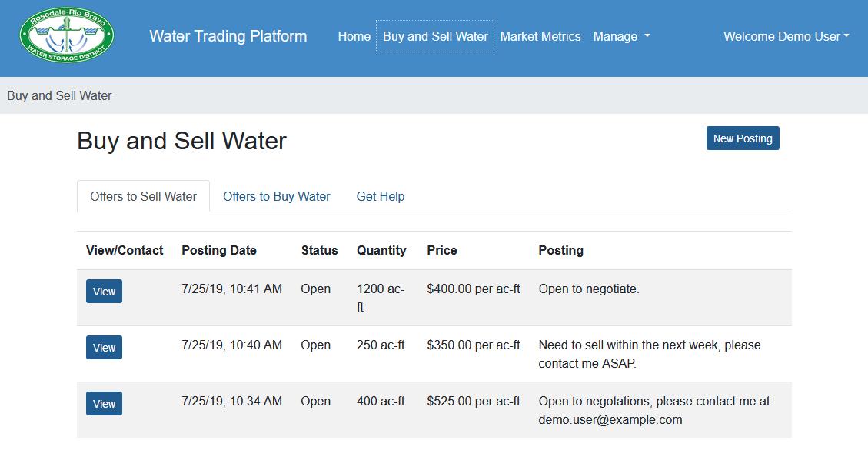Open the Get Help tab
This screenshot has height=467, width=868.
[x=380, y=196]
